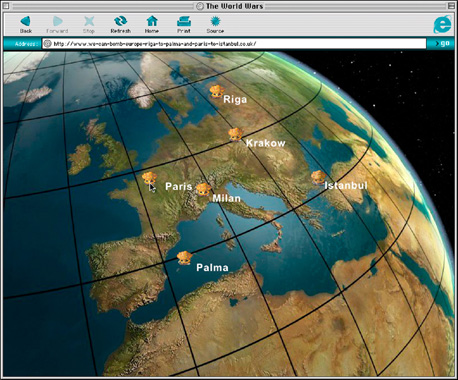
Task: Click the window zoom box
Action: [x=451, y=6]
